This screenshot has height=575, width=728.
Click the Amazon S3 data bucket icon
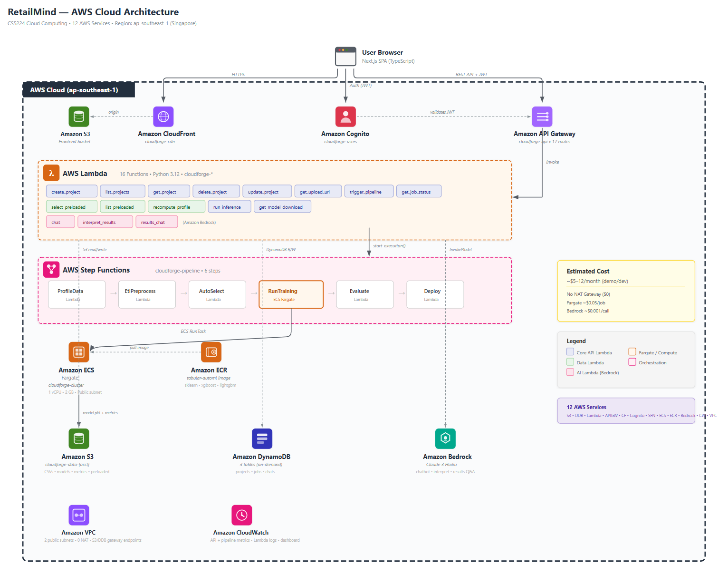coord(79,439)
